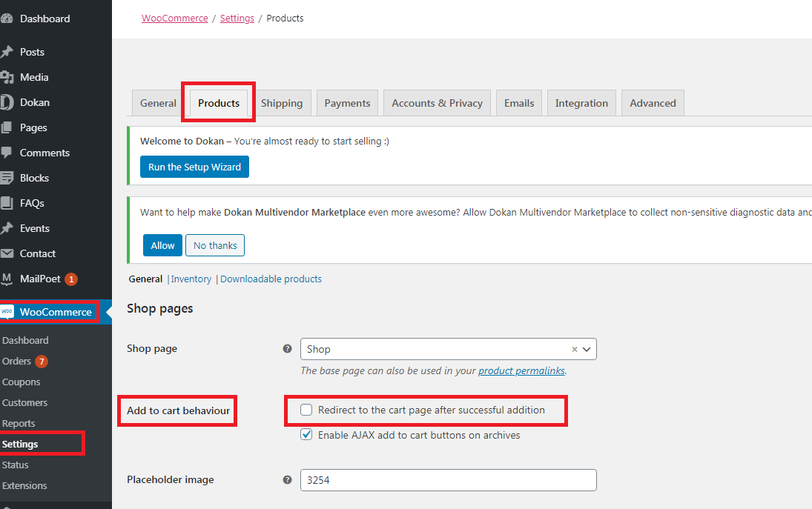Click the Allow button

162,246
